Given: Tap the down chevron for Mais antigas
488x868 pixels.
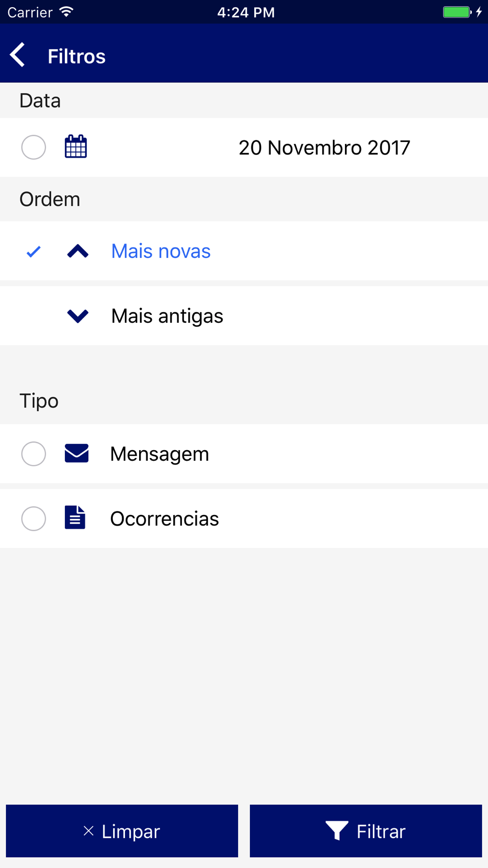Looking at the screenshot, I should (x=78, y=316).
